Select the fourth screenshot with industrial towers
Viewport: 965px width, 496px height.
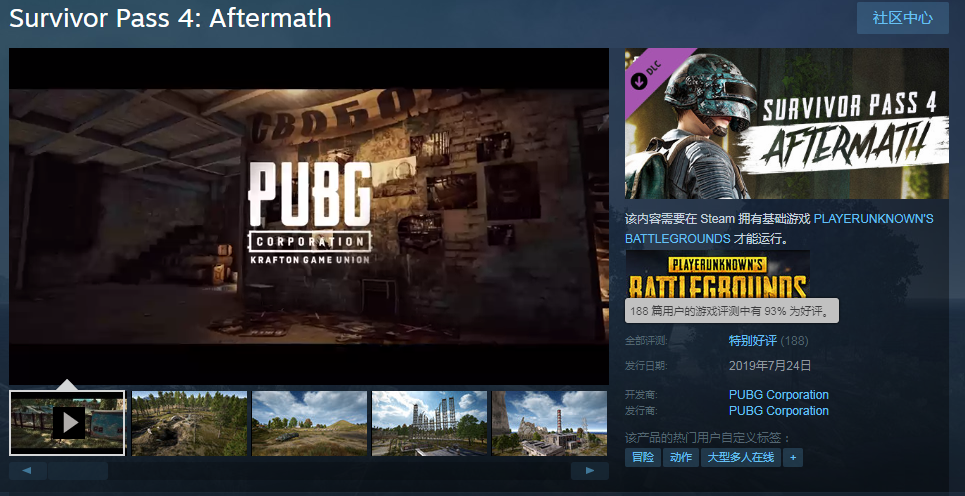[x=430, y=423]
